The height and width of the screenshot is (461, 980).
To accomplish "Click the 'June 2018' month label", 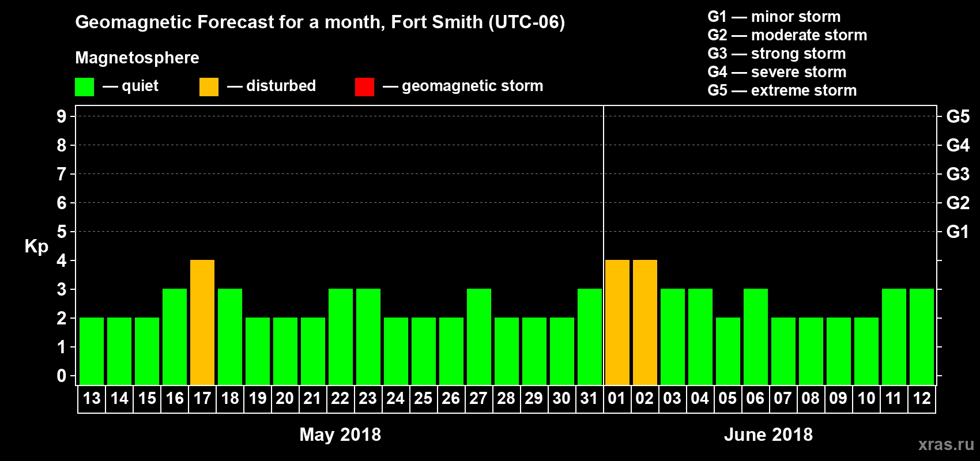I will 768,434.
